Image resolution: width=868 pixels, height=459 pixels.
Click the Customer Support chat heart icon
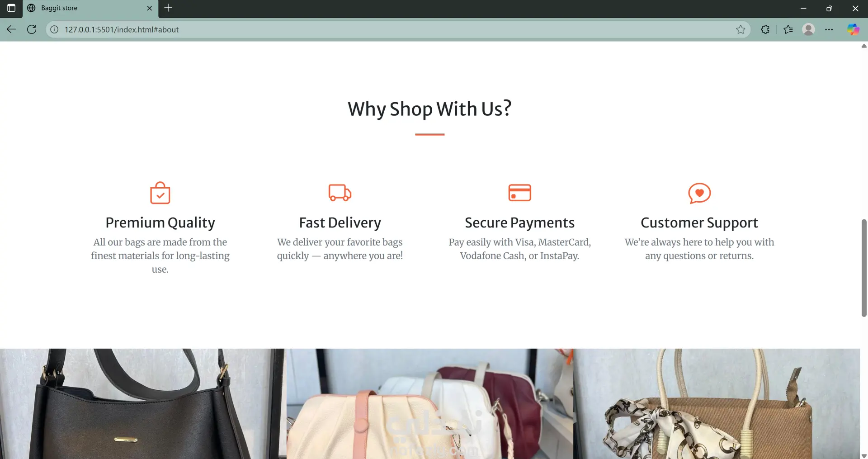tap(699, 193)
